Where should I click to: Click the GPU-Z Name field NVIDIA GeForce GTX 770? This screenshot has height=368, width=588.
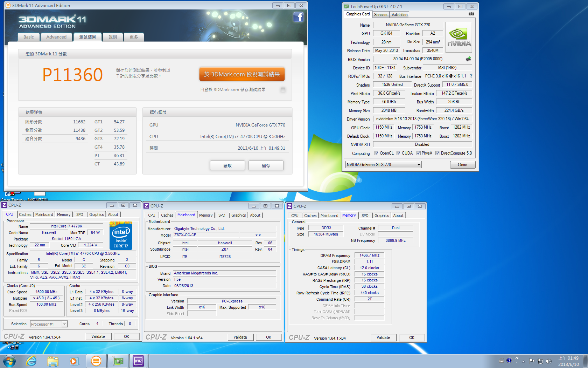408,25
